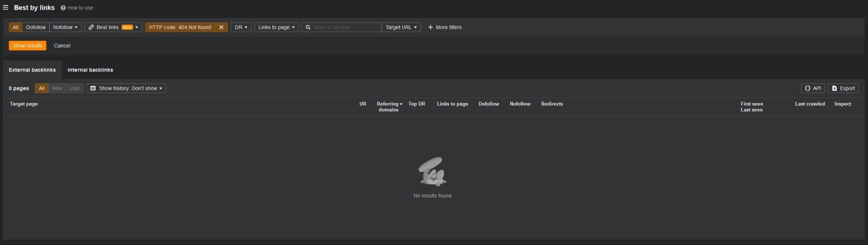Open the hamburger menu icon
The width and height of the screenshot is (868, 245).
coord(6,8)
